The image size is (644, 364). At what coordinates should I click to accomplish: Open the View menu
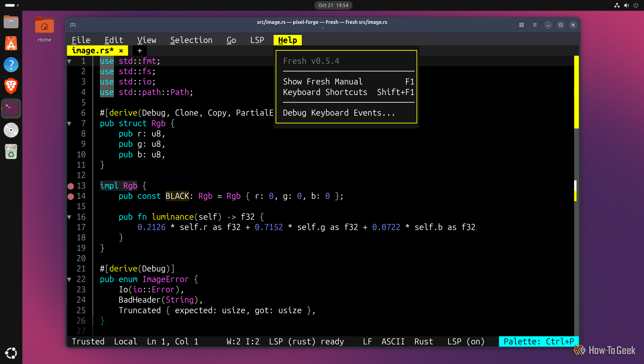(x=147, y=40)
